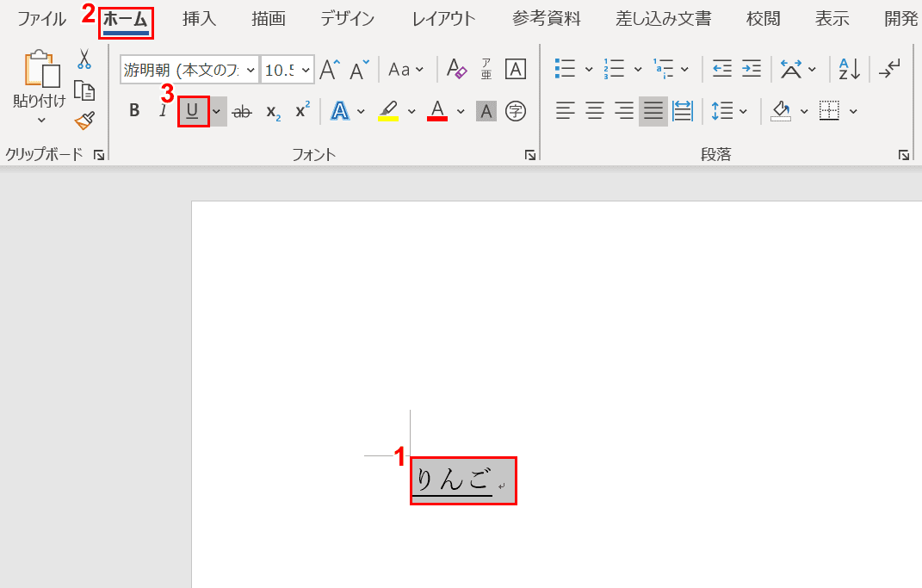Toggle superscript formatting
922x588 pixels.
tap(302, 110)
